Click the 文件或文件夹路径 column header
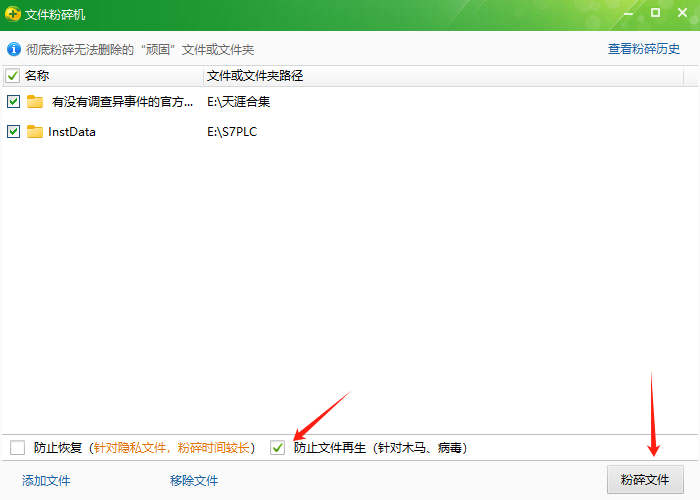This screenshot has width=700, height=500. coord(255,76)
